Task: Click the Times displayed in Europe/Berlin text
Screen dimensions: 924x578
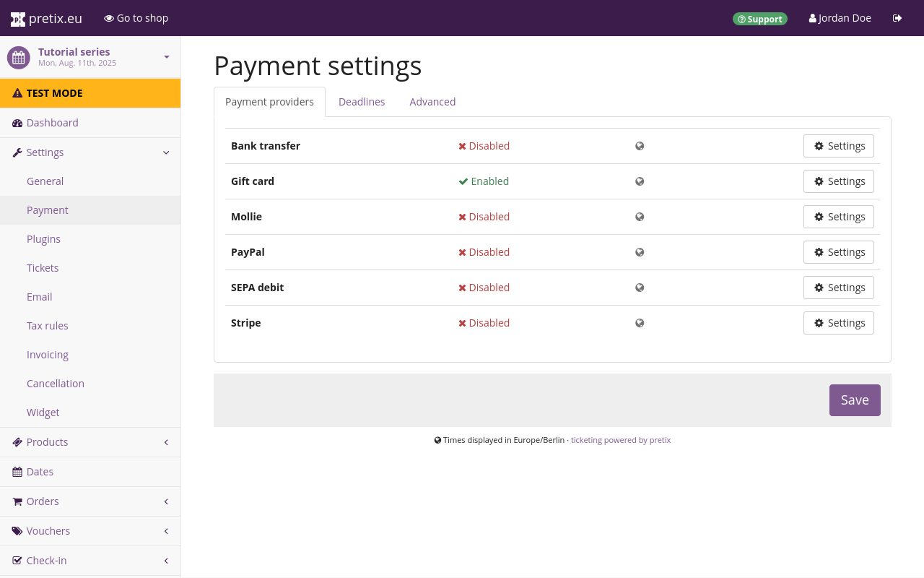Action: click(x=504, y=440)
